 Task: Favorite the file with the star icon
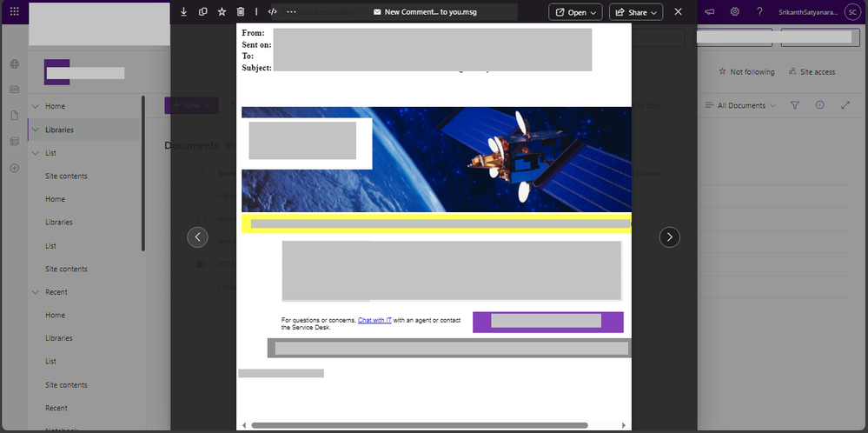coord(222,11)
